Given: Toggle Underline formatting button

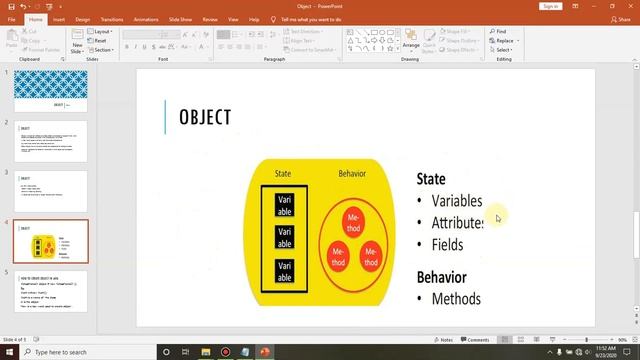Looking at the screenshot, I should point(144,47).
